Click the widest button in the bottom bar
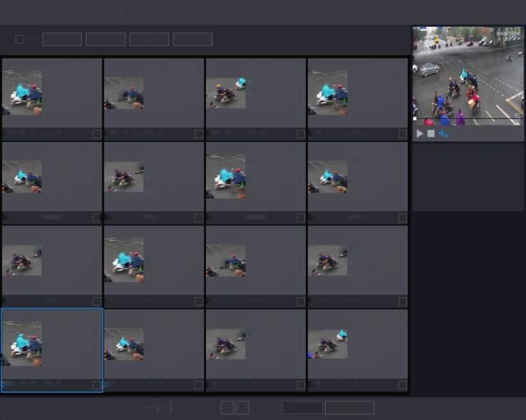The height and width of the screenshot is (420, 526). (x=349, y=407)
